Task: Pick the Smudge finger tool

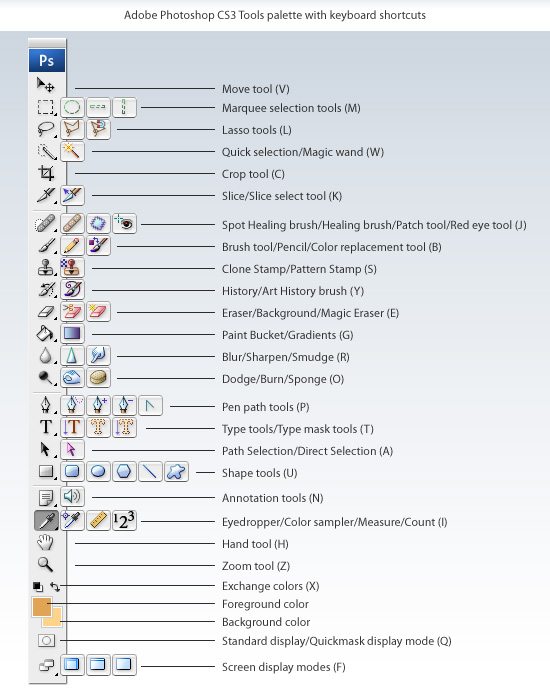Action: point(98,356)
